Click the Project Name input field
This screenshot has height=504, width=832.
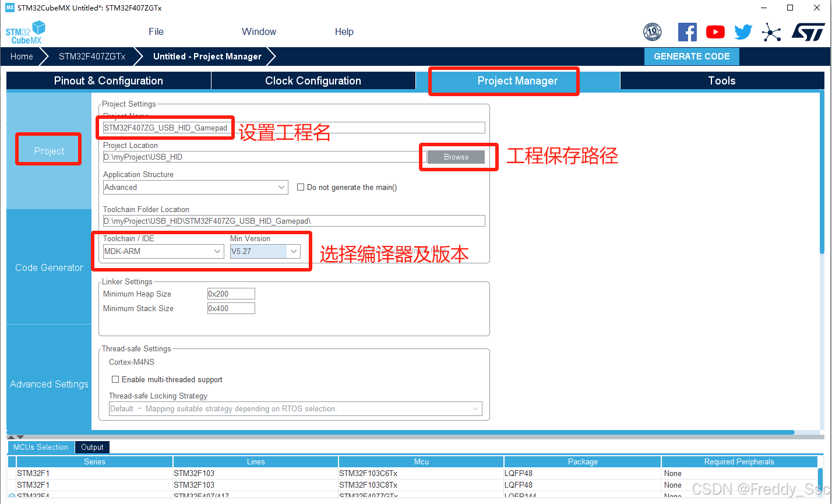pyautogui.click(x=294, y=128)
